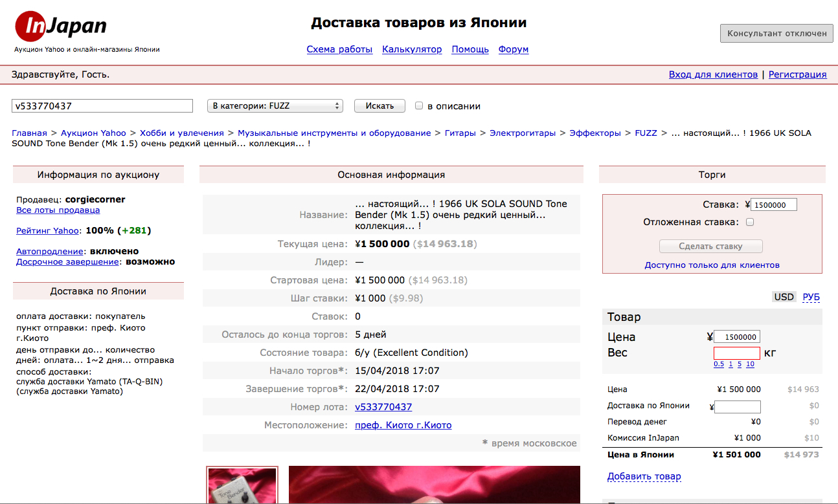838x504 pixels.
Task: Set weight preset 10 kg
Action: coord(750,364)
